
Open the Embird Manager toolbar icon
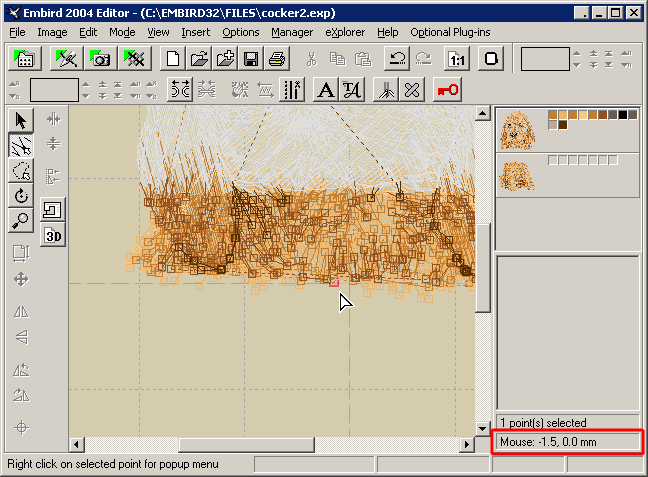(x=25, y=58)
